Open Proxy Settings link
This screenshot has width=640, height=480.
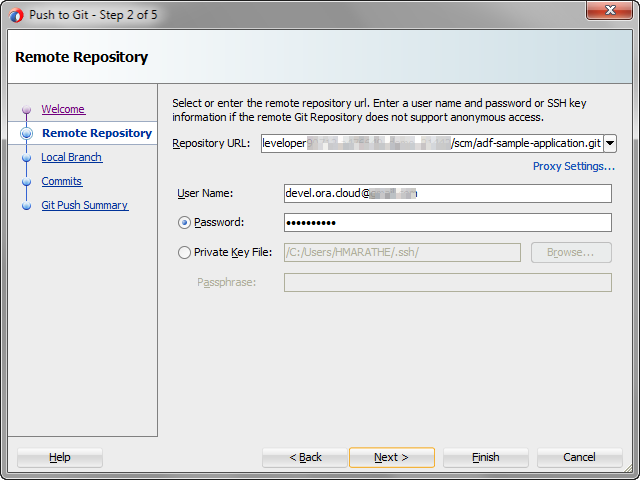click(x=573, y=166)
